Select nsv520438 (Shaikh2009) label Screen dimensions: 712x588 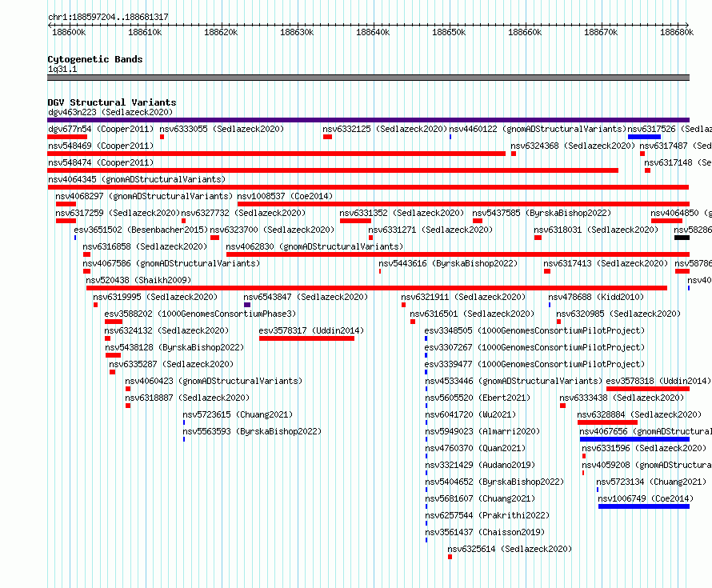pos(138,280)
